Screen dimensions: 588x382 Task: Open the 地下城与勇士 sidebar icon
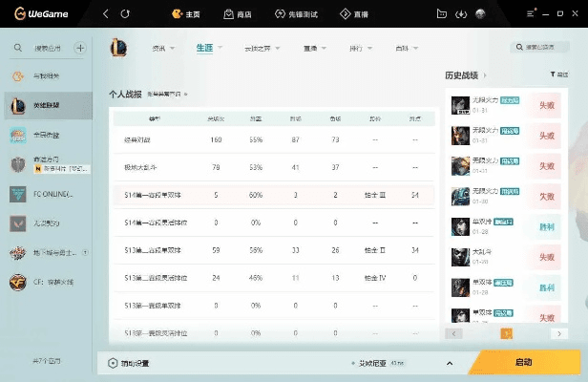(x=18, y=253)
